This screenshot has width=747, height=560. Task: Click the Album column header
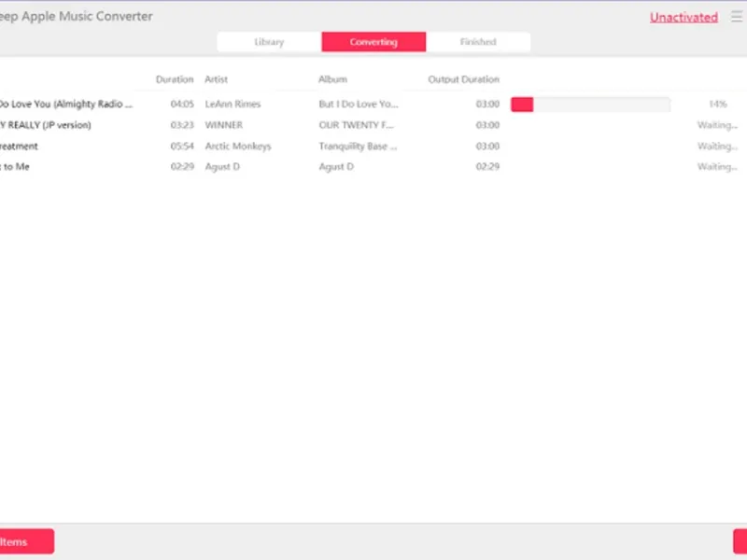point(332,79)
